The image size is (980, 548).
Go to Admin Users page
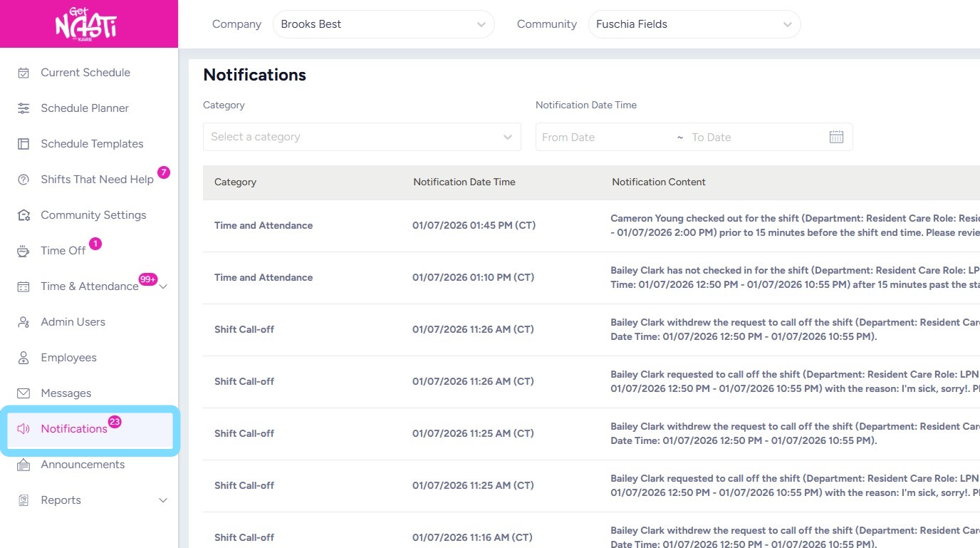pos(73,322)
